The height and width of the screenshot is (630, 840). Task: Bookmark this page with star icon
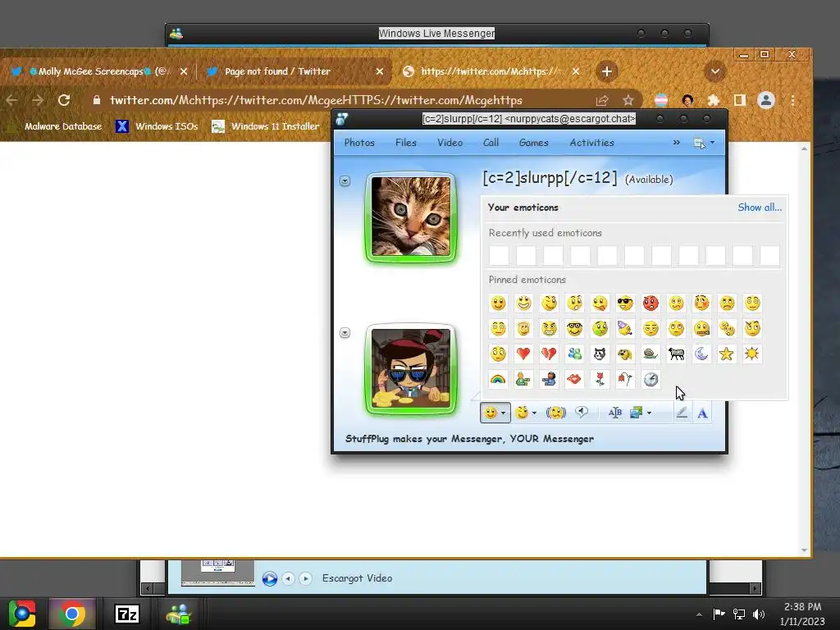(x=628, y=100)
